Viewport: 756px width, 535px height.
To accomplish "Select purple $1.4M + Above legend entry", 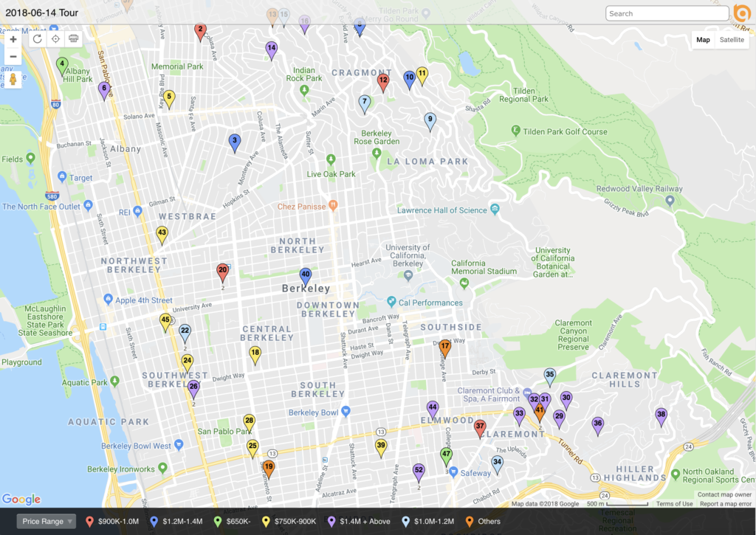I will 359,522.
